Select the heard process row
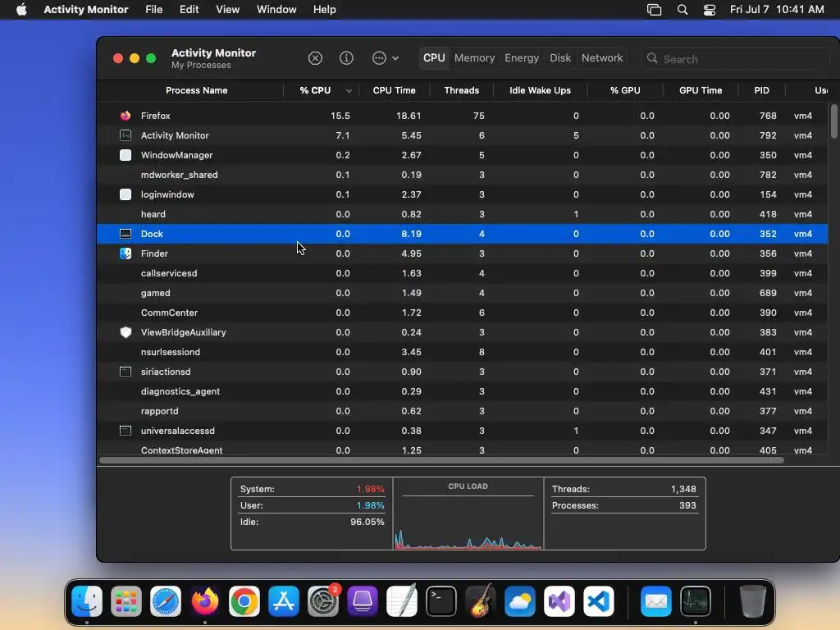The height and width of the screenshot is (630, 840). [x=463, y=214]
